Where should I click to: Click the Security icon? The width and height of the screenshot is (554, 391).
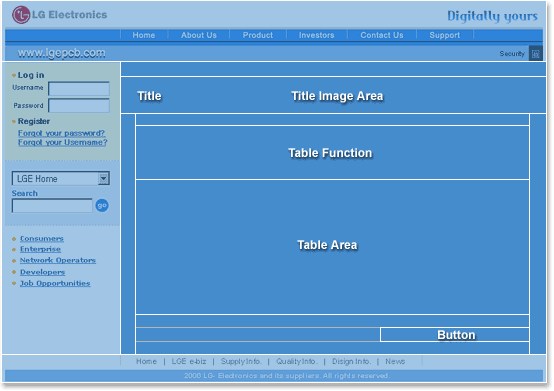[x=536, y=54]
